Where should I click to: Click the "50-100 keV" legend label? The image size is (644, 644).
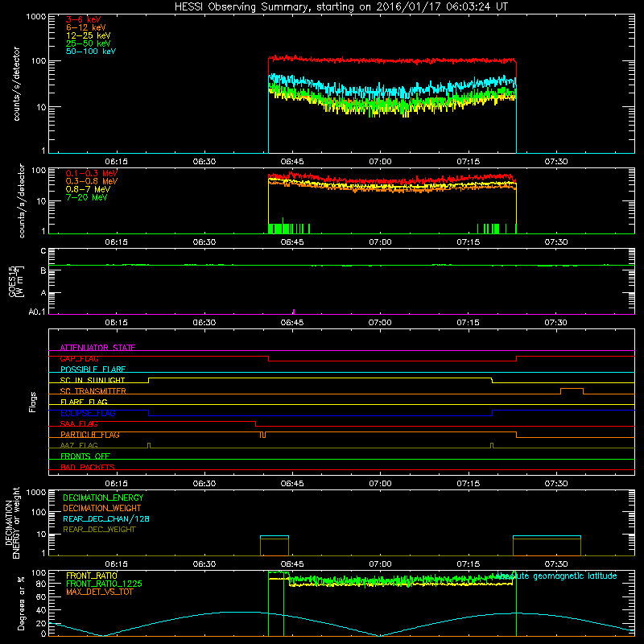(91, 52)
